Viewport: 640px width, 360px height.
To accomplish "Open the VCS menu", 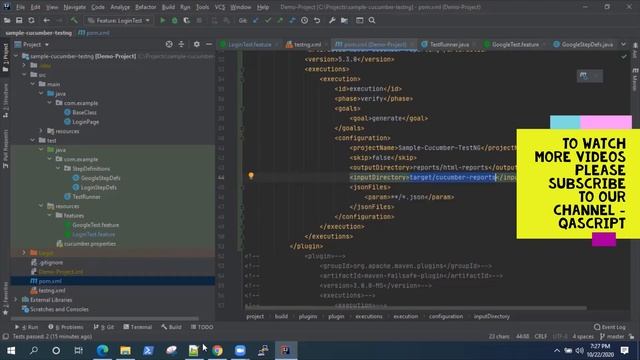I will [220, 7].
